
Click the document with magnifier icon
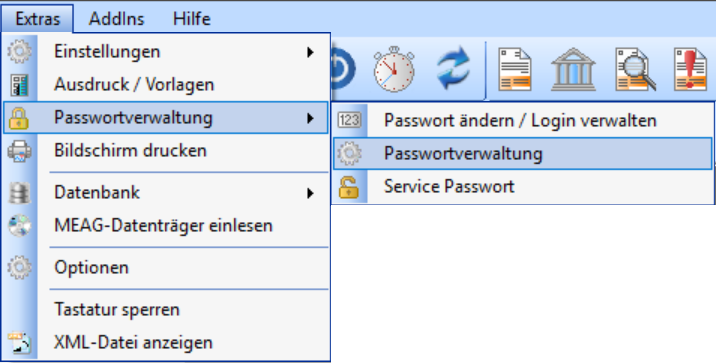click(635, 69)
